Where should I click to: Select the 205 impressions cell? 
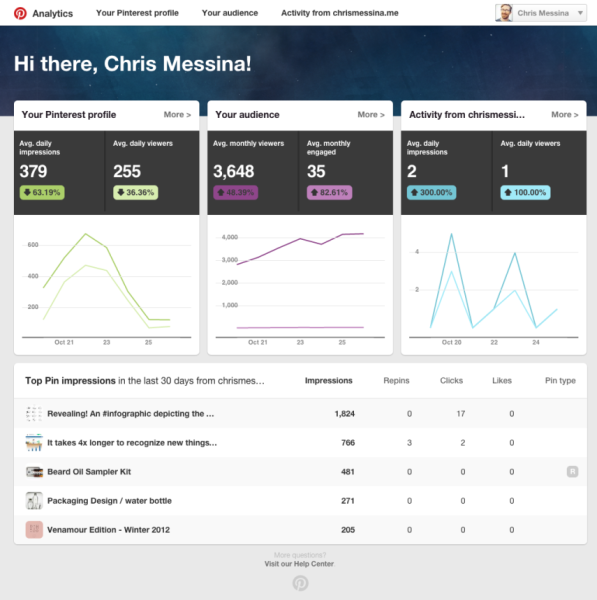[348, 530]
